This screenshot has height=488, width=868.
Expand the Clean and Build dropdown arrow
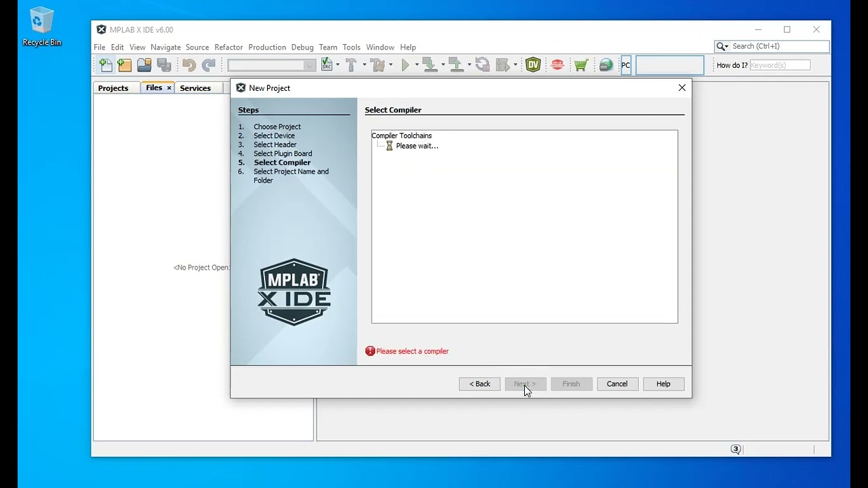click(391, 65)
